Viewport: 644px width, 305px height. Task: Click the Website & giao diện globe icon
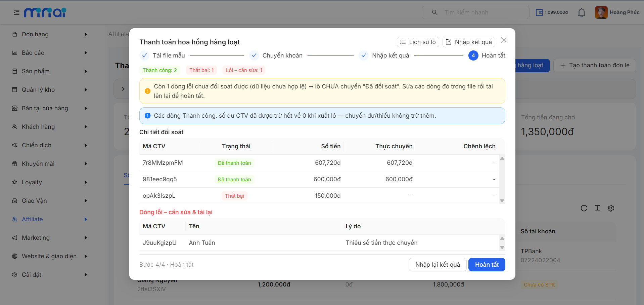(x=15, y=256)
